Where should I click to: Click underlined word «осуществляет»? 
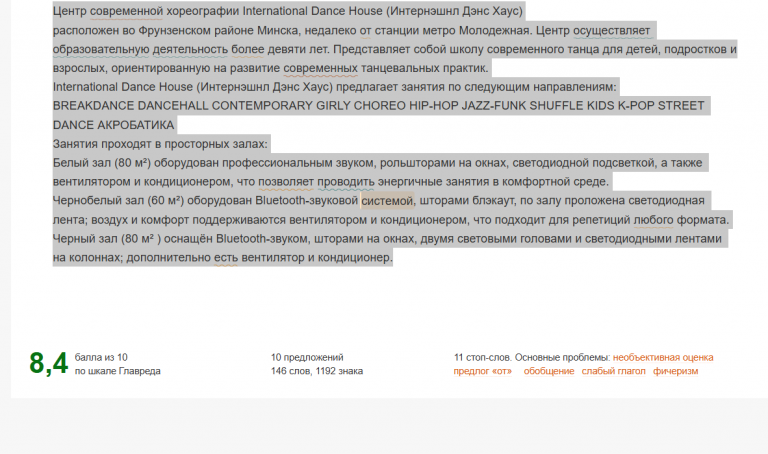(611, 30)
